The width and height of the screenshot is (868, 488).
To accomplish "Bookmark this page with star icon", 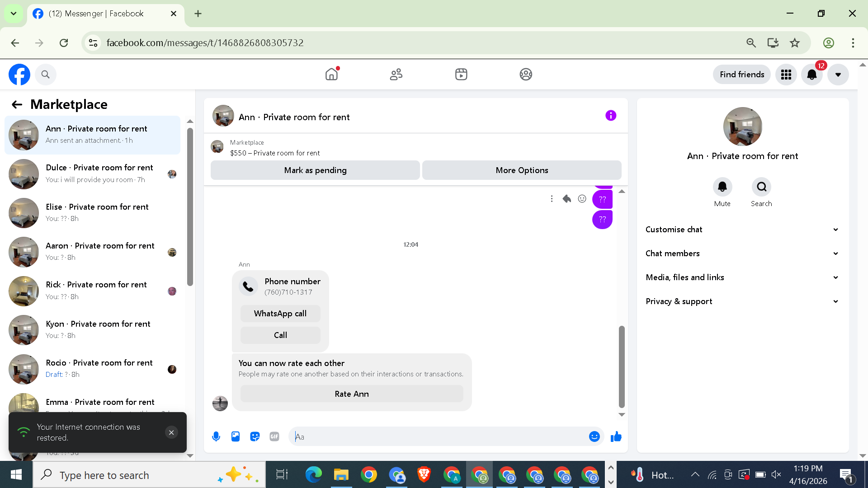I will (795, 43).
